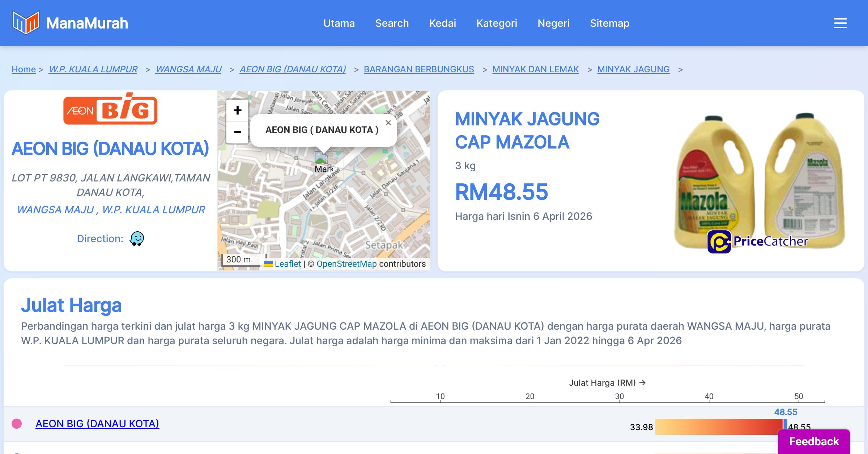Go to the Negeri page

coord(553,23)
